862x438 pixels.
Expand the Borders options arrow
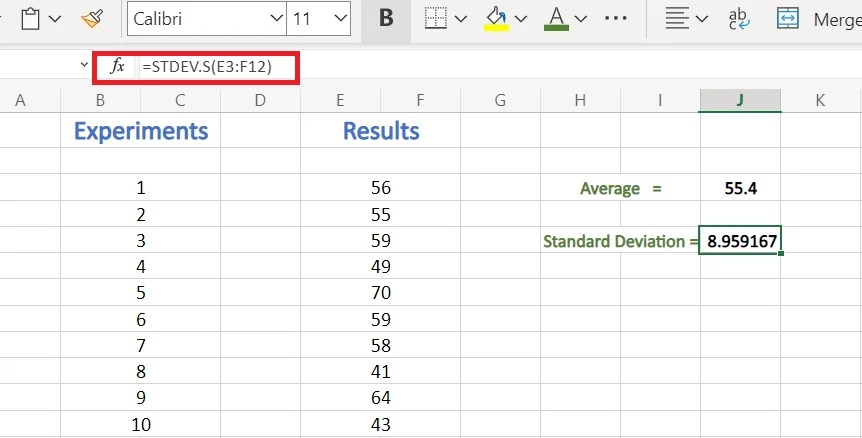tap(461, 19)
